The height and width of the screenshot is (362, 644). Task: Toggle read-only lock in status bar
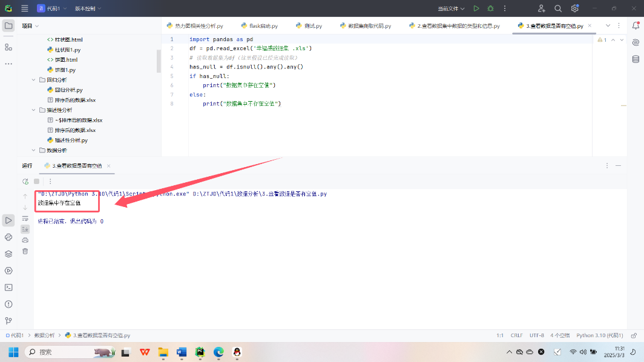tap(634, 335)
